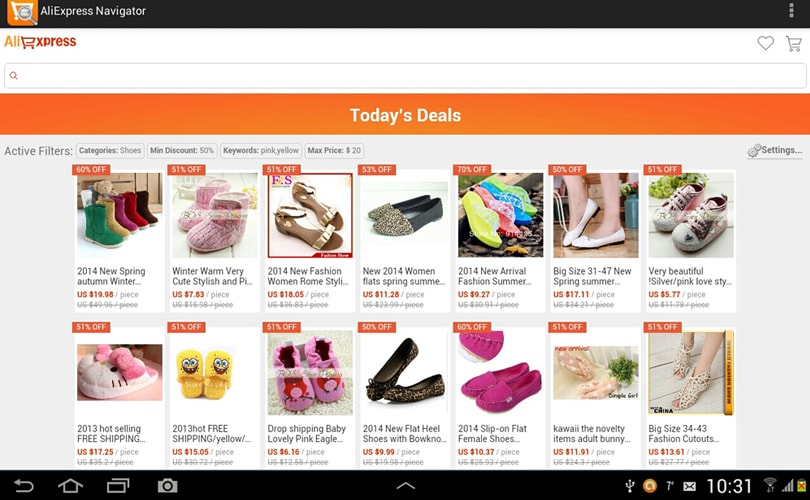Select the Max Price: $ 20 filter
Viewport: 810px width, 500px height.
pos(334,150)
